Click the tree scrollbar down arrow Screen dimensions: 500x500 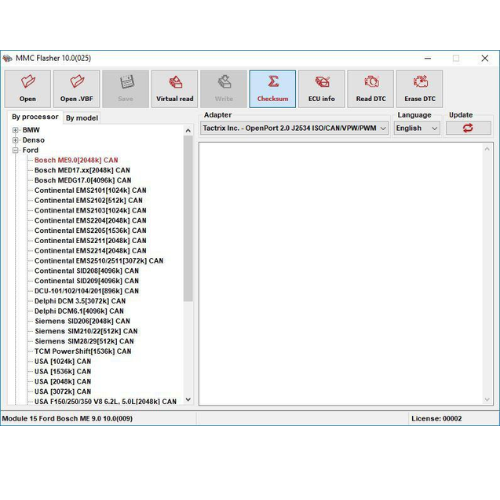point(188,399)
